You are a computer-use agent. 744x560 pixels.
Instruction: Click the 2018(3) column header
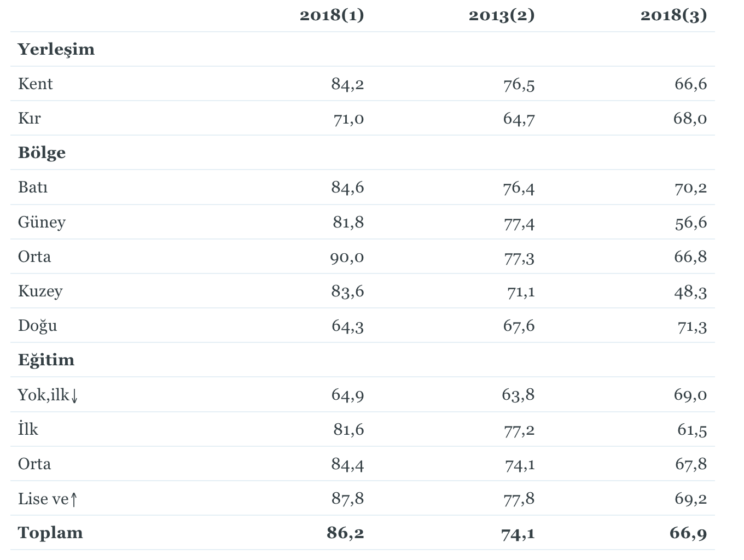coord(673,15)
